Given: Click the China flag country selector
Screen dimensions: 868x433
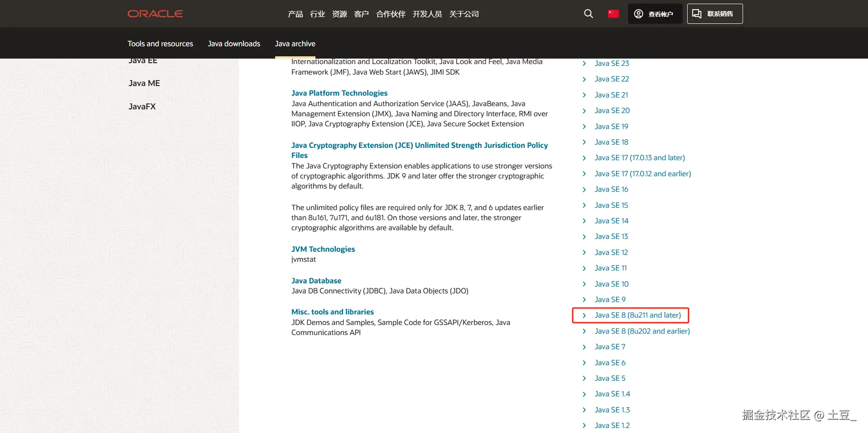Looking at the screenshot, I should pyautogui.click(x=613, y=14).
